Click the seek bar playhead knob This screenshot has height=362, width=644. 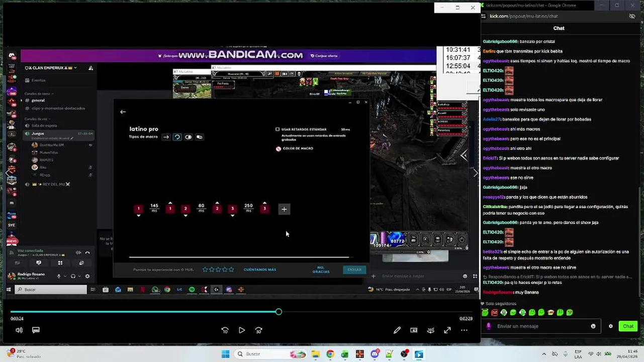pyautogui.click(x=279, y=312)
